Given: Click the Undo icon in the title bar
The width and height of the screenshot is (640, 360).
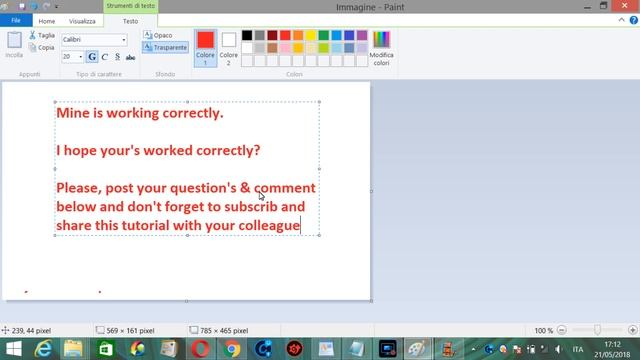Looking at the screenshot, I should point(34,7).
